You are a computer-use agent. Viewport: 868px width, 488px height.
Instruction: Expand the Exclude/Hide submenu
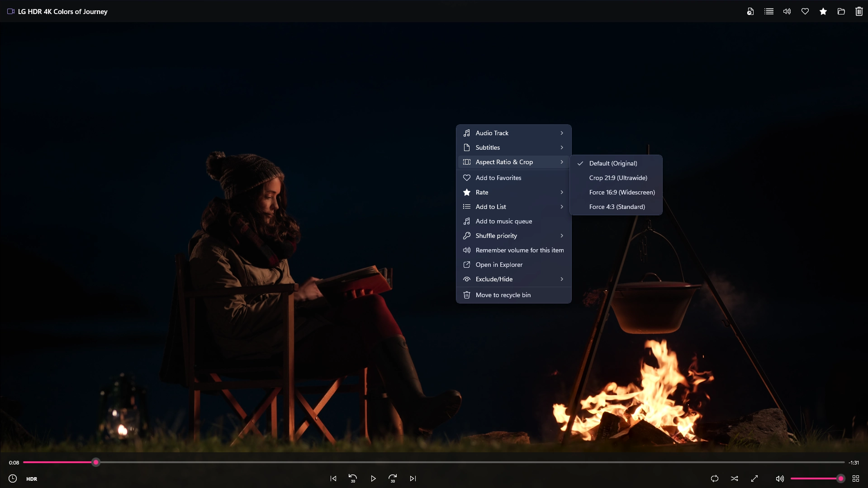click(513, 279)
